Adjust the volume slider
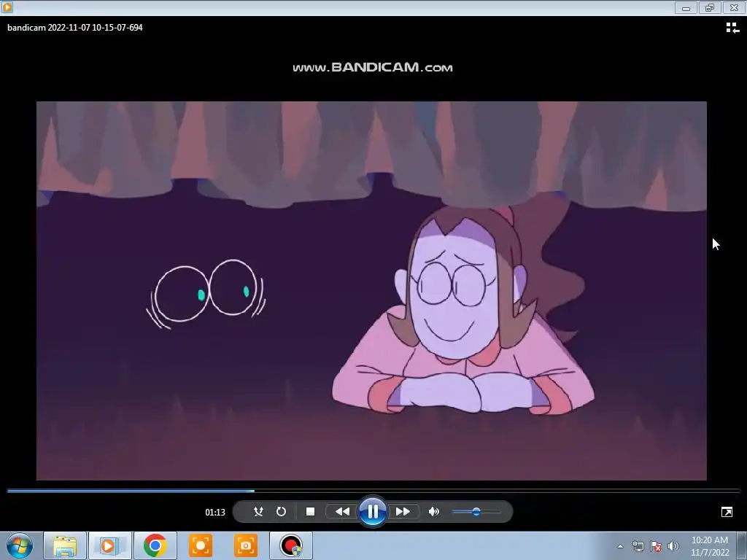 [476, 512]
